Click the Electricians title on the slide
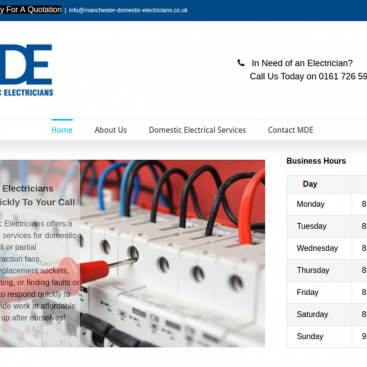 [x=28, y=189]
